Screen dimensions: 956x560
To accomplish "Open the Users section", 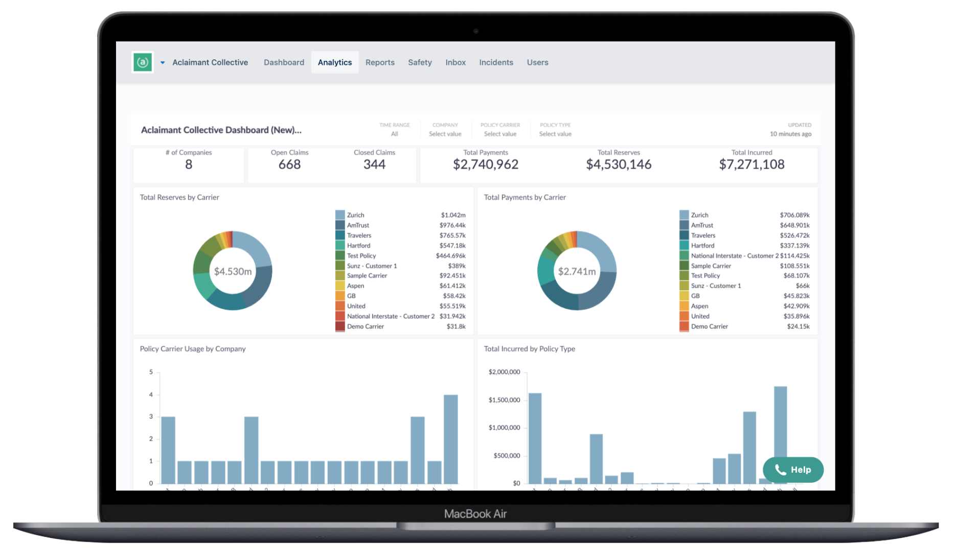I will click(x=537, y=62).
